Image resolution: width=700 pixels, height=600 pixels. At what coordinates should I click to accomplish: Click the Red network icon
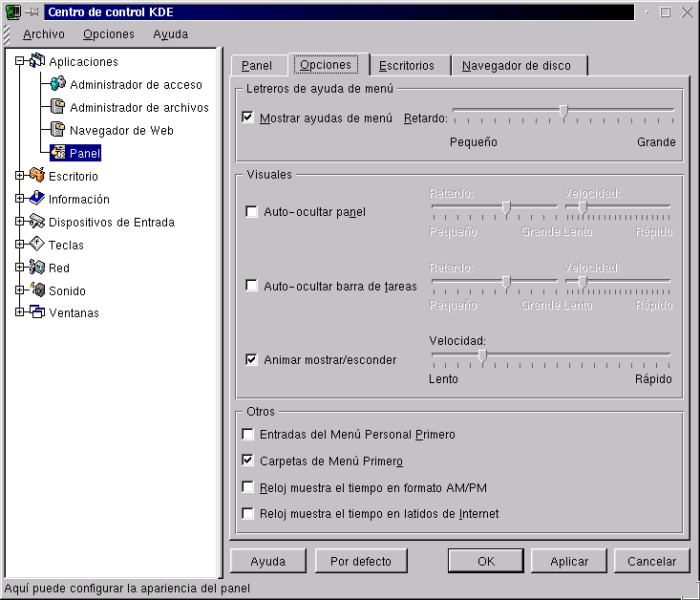point(37,268)
